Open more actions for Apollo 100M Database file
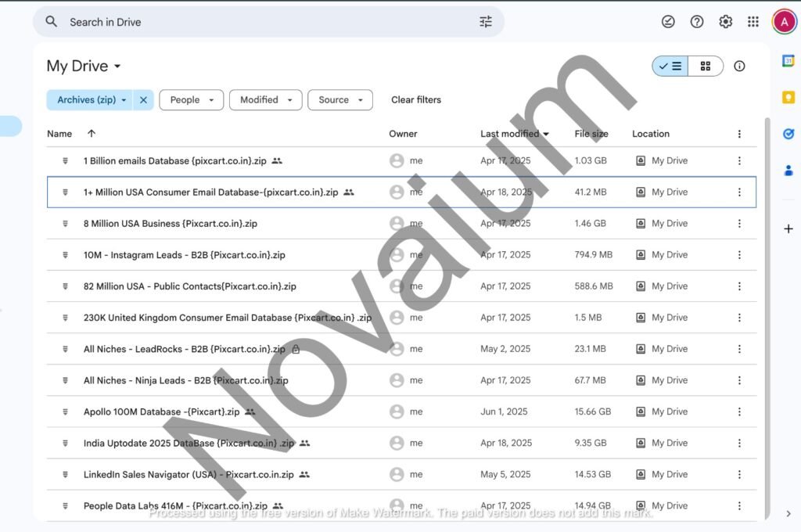The image size is (801, 532). [x=739, y=412]
